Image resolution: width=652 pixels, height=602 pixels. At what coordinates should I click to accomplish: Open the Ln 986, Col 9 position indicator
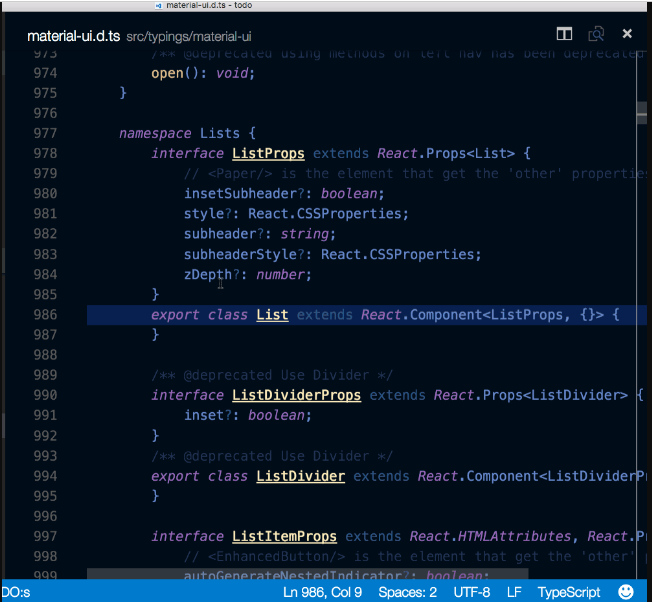point(322,592)
